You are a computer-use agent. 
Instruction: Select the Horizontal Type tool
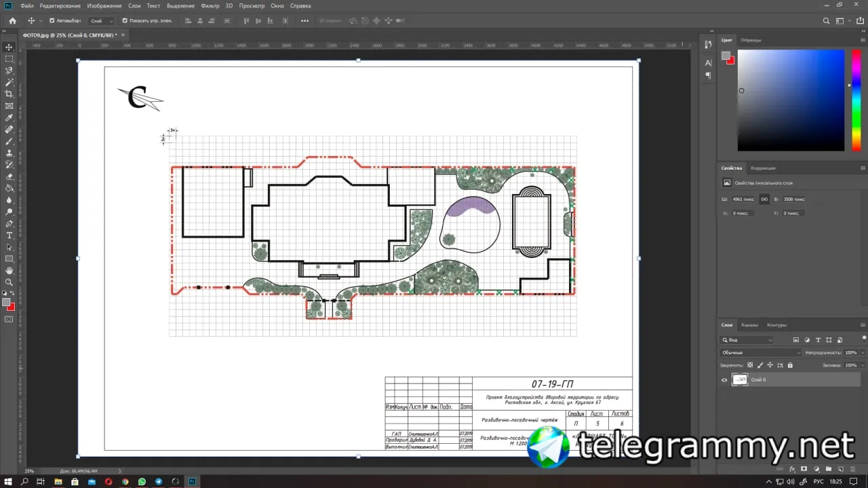click(9, 236)
